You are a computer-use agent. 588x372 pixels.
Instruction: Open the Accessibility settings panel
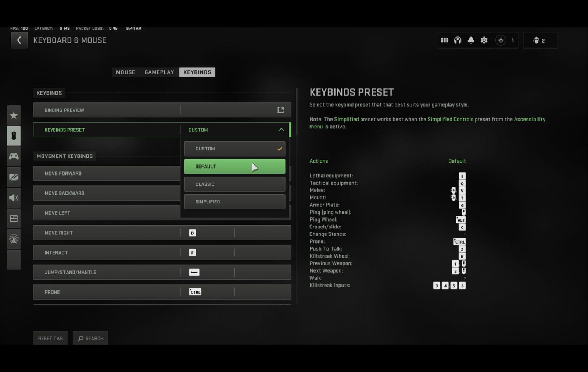point(14,238)
